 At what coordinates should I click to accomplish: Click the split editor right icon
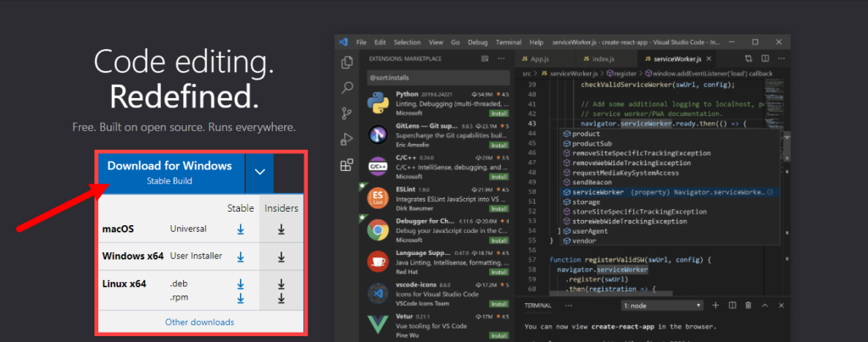tap(765, 58)
